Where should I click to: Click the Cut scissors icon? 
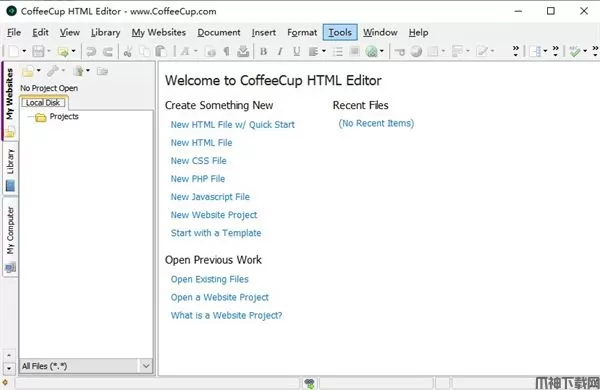128,51
